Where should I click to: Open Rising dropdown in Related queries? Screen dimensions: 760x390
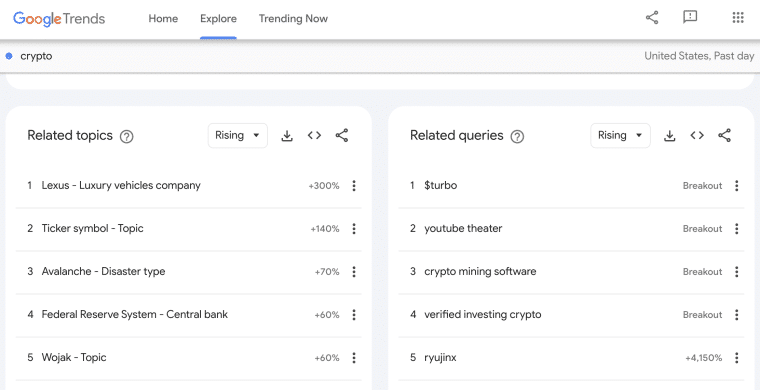(x=620, y=136)
